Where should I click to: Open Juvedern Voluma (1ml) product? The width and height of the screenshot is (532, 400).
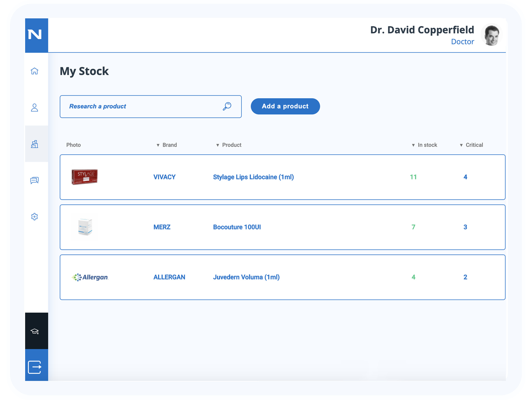[x=246, y=277]
